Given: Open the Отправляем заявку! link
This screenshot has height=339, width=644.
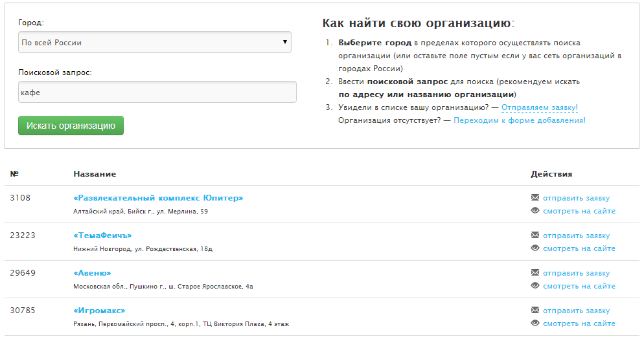Looking at the screenshot, I should (x=540, y=107).
